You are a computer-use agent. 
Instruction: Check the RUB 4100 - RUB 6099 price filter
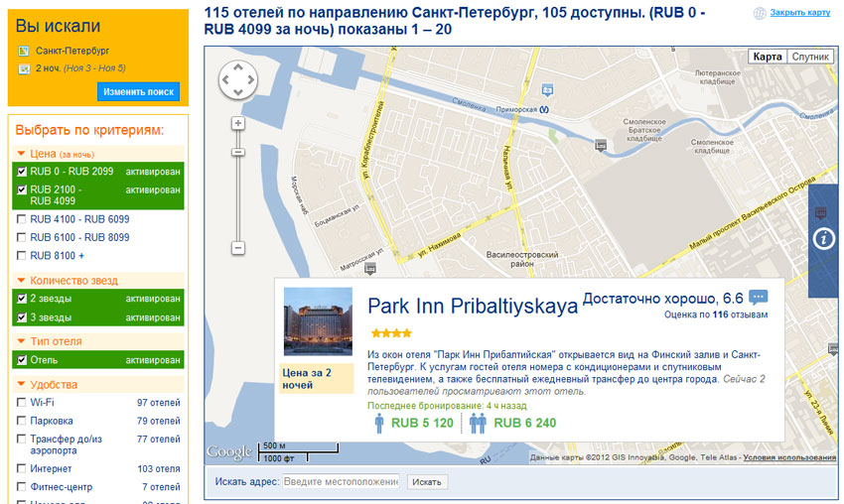(22, 219)
